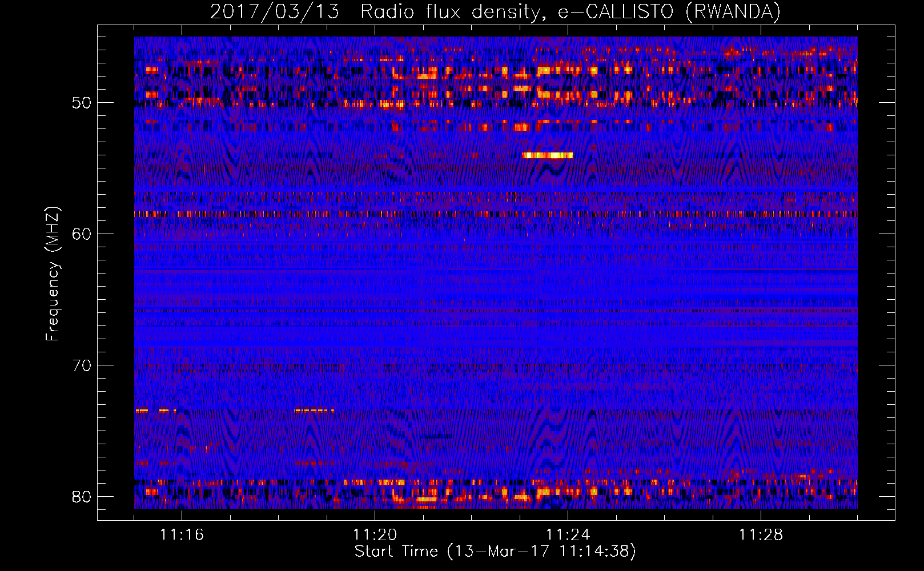Viewport: 924px width, 571px height.
Task: Click the date '2017/03/13' in the title
Action: click(x=275, y=12)
